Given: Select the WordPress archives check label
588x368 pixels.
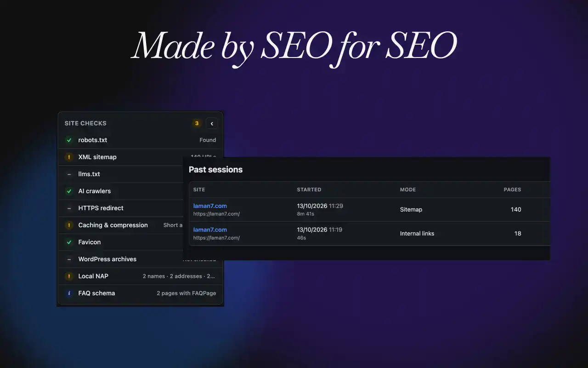Looking at the screenshot, I should tap(107, 259).
